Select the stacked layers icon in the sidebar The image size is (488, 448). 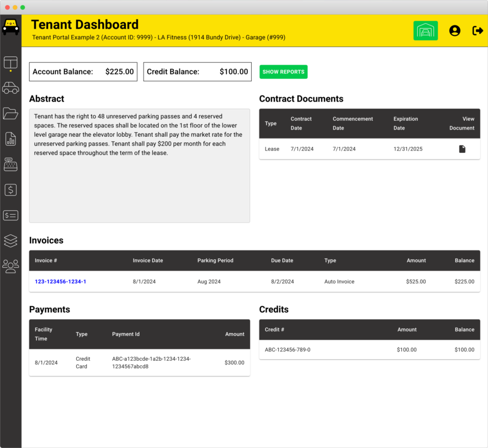point(10,241)
